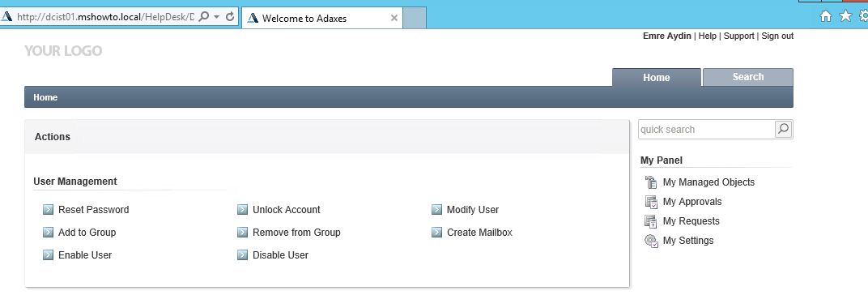Screen dimensions: 868x295
Task: Open address bar autocomplete dropdown arrow
Action: 216,17
